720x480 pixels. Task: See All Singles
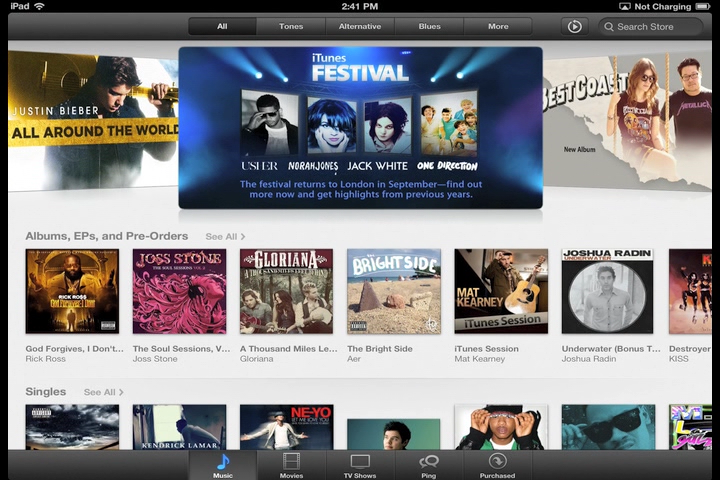tap(103, 392)
